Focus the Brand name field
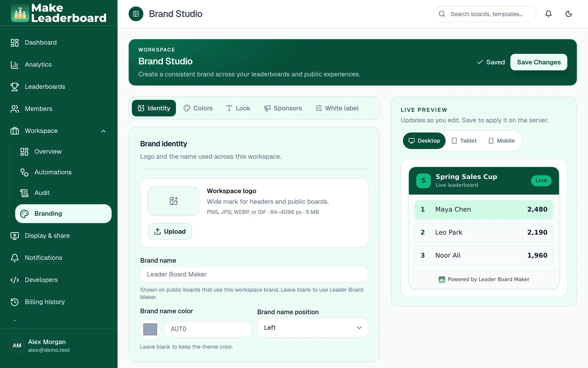The height and width of the screenshot is (368, 588). 254,274
